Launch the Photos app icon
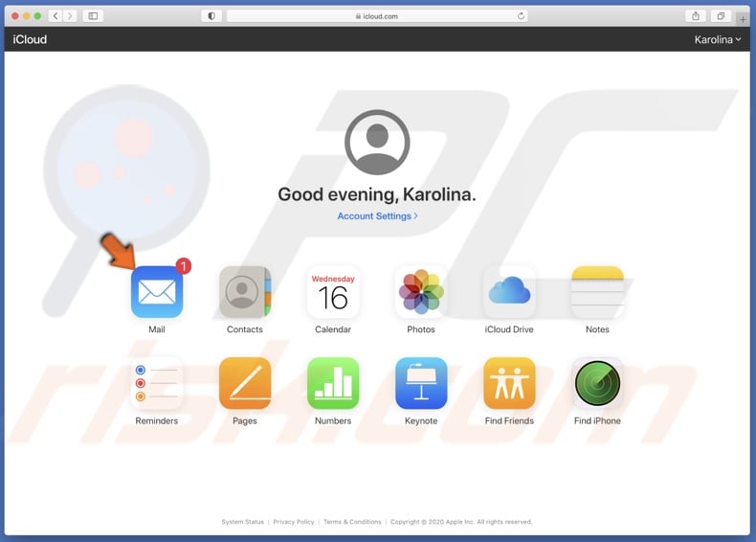The height and width of the screenshot is (542, 756). tap(421, 292)
